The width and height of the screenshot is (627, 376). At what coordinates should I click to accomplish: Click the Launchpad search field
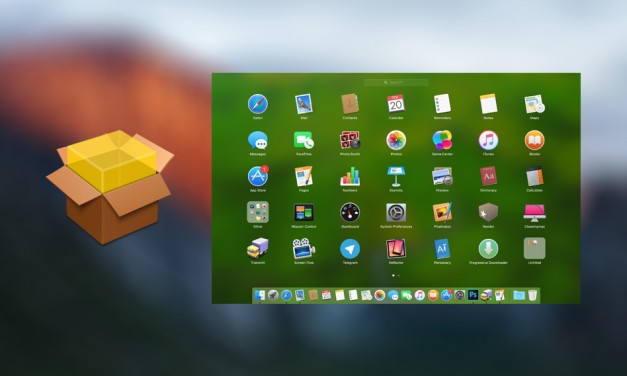coord(396,82)
